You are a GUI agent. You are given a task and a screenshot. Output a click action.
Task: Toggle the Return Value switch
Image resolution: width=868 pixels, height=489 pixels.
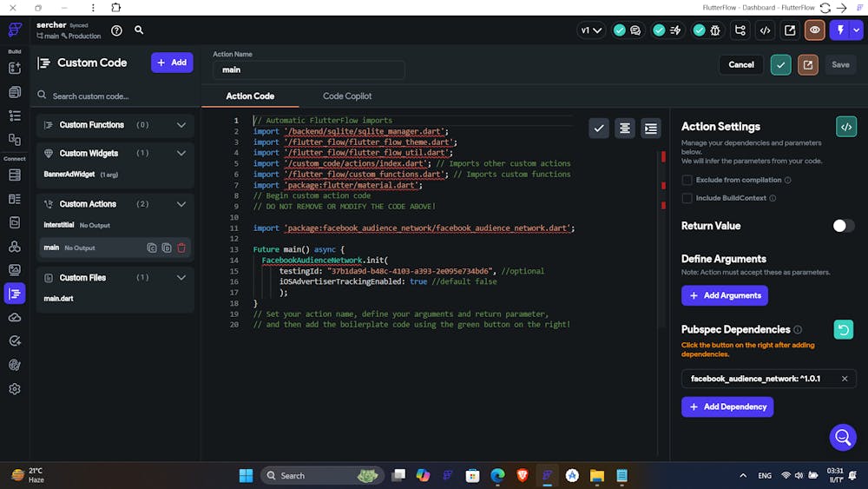pyautogui.click(x=843, y=226)
